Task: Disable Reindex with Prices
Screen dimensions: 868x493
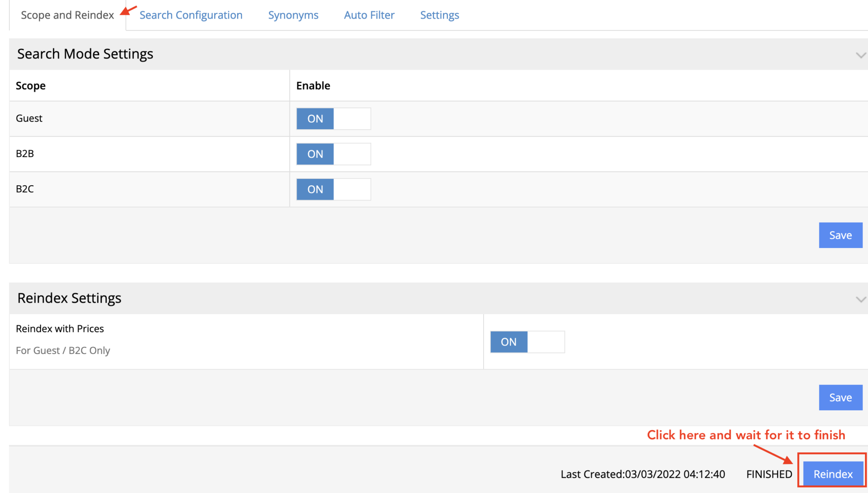Action: [x=527, y=342]
